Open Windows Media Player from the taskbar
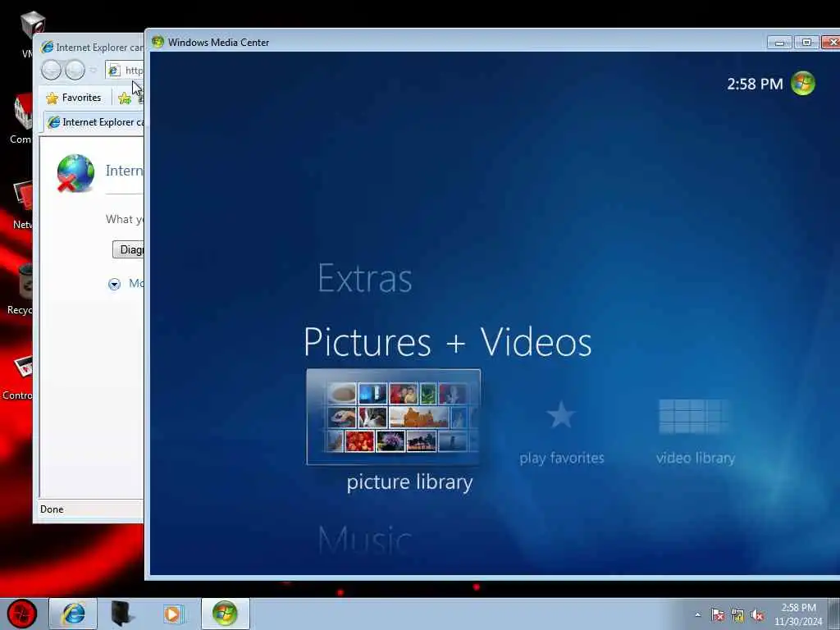840x630 pixels. click(172, 614)
